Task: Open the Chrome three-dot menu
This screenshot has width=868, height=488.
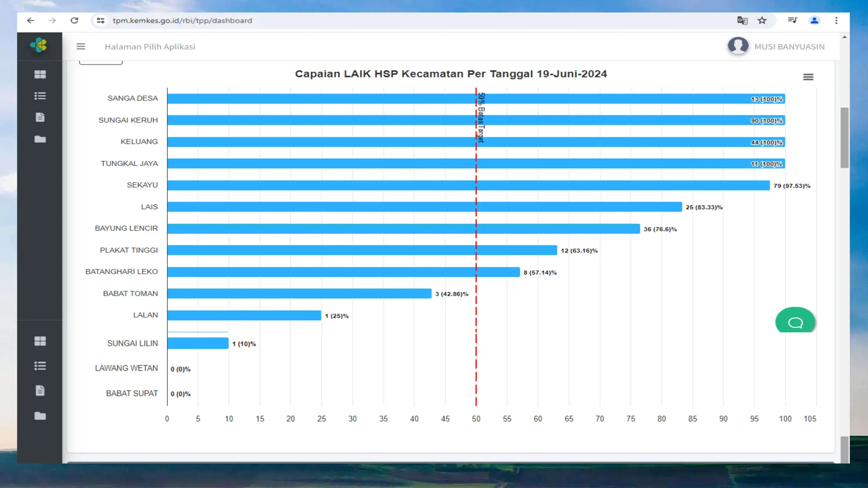Action: coord(836,20)
